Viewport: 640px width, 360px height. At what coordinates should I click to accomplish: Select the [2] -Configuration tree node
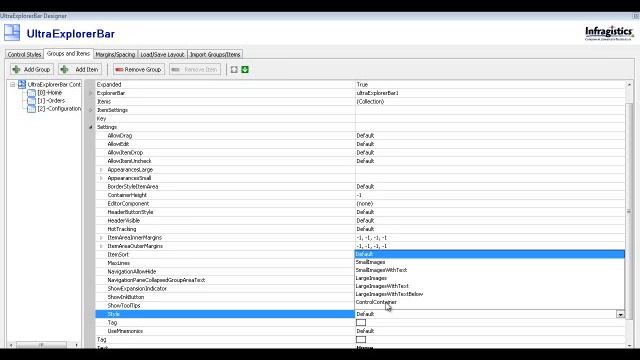point(59,109)
